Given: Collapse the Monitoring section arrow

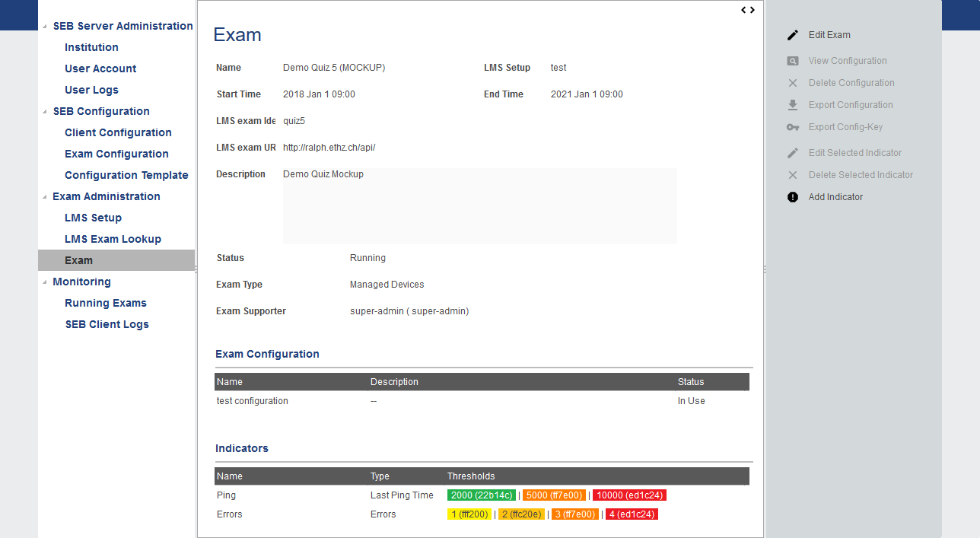Looking at the screenshot, I should pos(45,282).
